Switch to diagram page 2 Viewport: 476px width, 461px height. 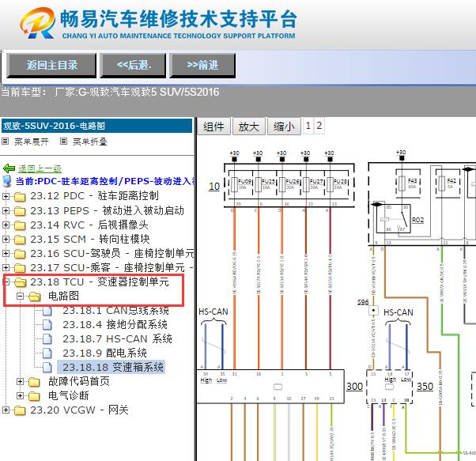[x=319, y=126]
